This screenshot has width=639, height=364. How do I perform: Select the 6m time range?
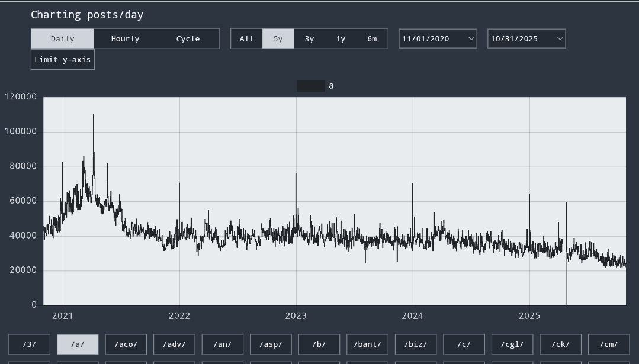pyautogui.click(x=372, y=38)
